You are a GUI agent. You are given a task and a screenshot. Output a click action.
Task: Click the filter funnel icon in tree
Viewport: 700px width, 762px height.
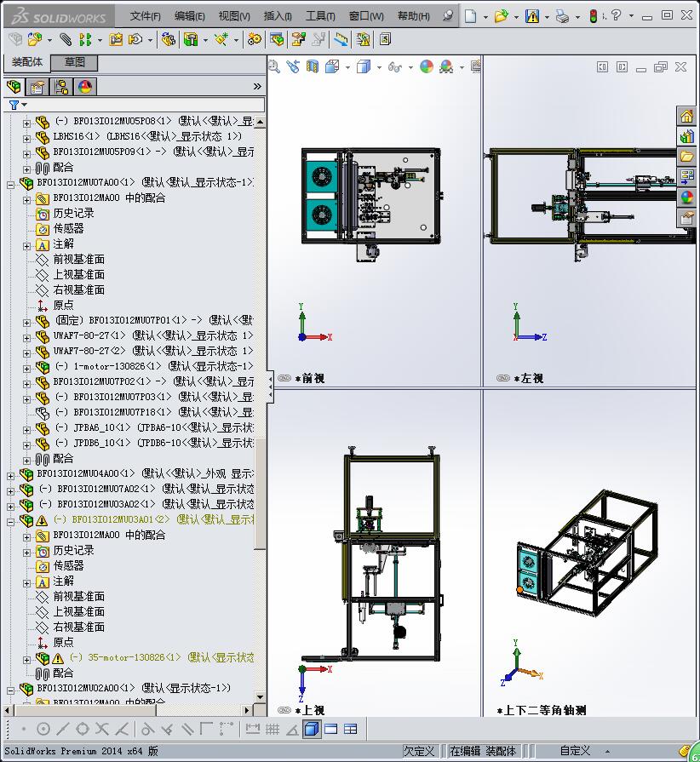[14, 105]
